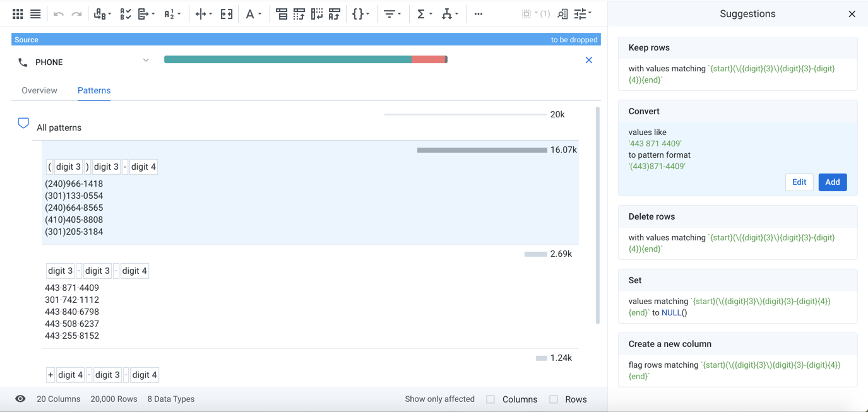Screen dimensions: 868x412
Task: Open the view settings sliders dropdown in toolbar
Action: [581, 14]
